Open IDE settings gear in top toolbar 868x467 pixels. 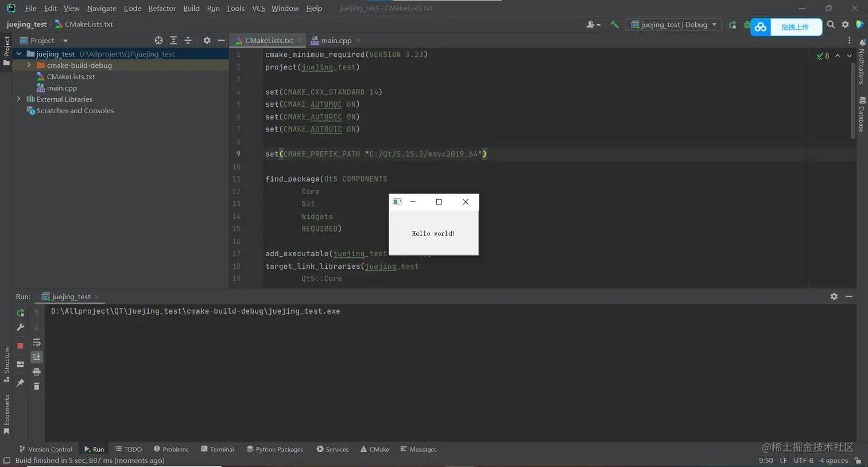click(x=845, y=25)
